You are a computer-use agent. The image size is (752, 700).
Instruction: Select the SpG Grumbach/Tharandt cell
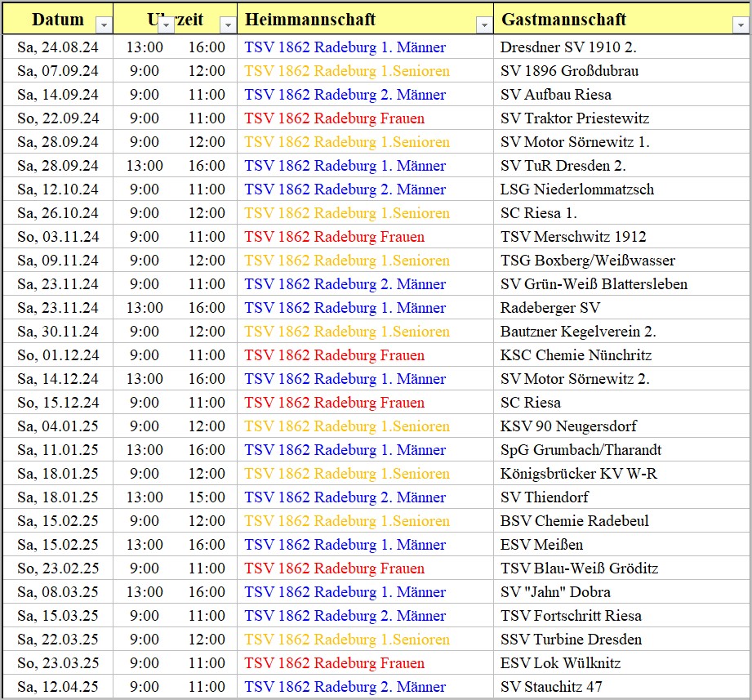[622, 449]
